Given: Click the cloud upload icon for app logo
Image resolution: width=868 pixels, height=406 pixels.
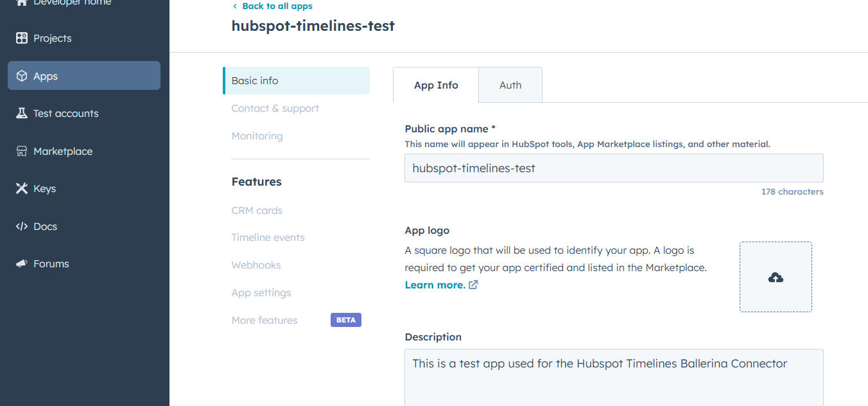Looking at the screenshot, I should (776, 278).
